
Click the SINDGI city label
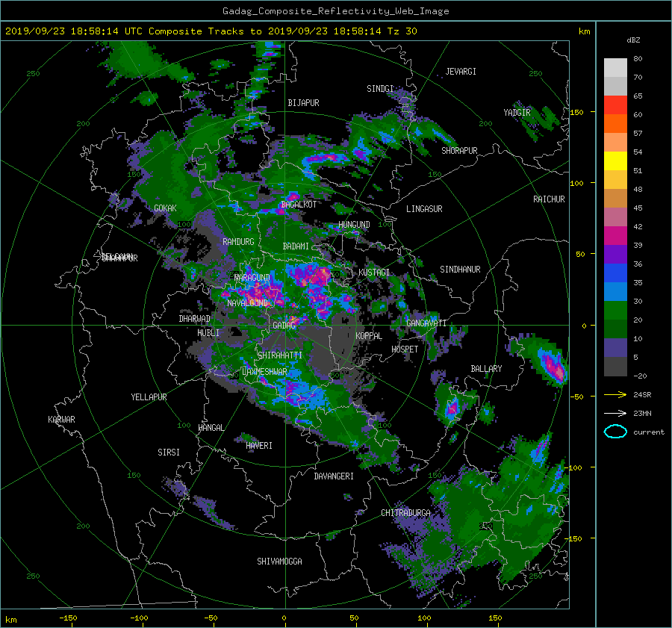(380, 89)
